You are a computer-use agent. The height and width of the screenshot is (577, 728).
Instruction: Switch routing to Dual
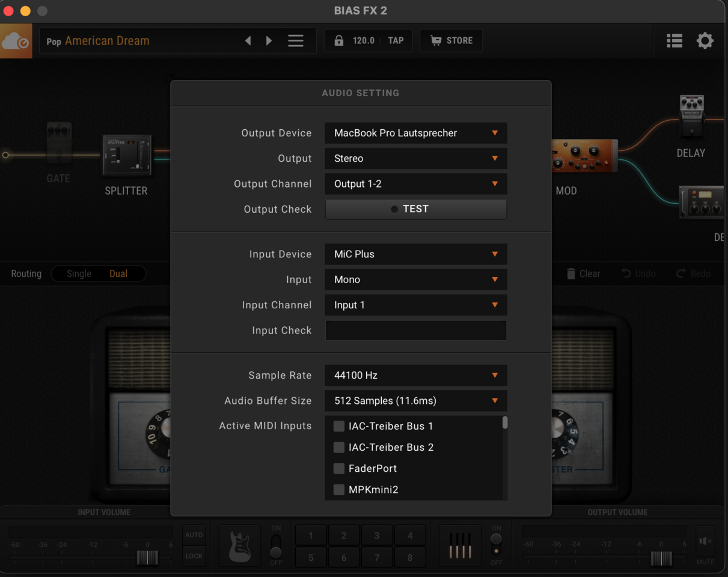(118, 273)
